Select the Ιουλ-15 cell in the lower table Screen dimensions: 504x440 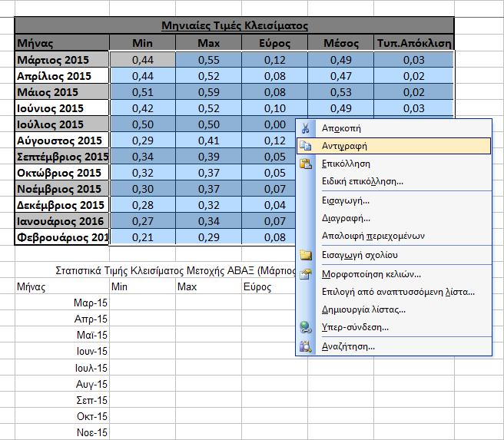(62, 368)
